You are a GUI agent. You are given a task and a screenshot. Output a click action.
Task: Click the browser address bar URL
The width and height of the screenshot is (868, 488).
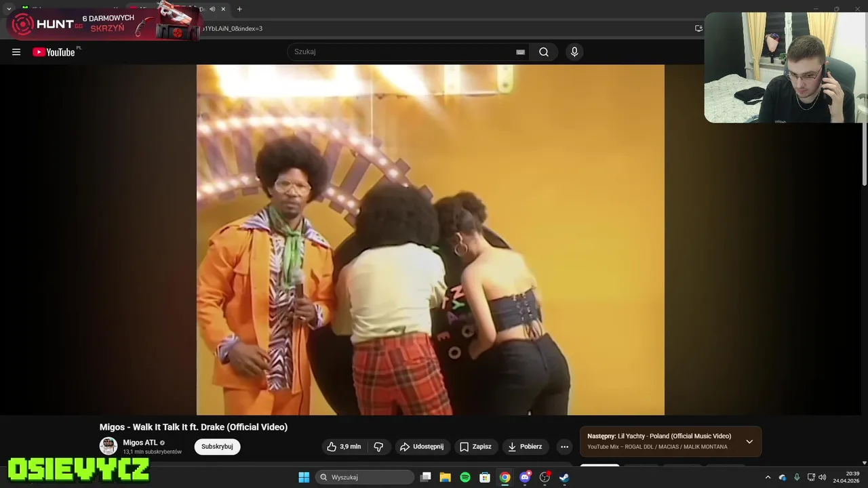click(233, 28)
